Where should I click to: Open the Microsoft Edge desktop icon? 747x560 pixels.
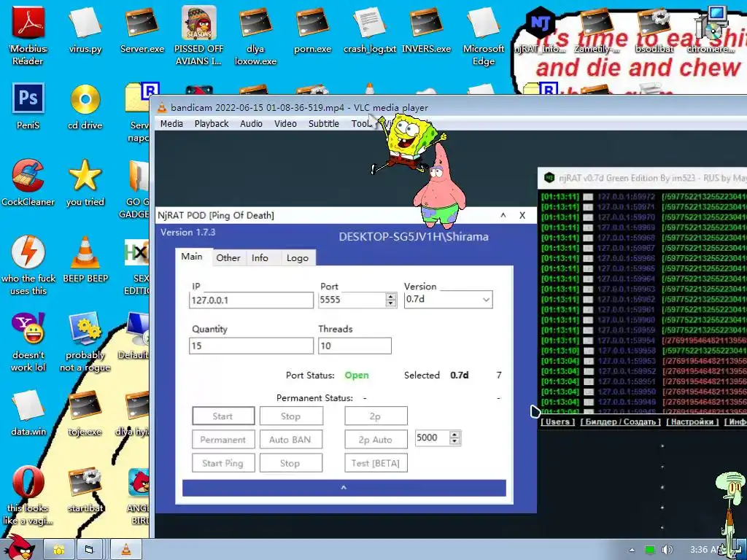pos(483,36)
